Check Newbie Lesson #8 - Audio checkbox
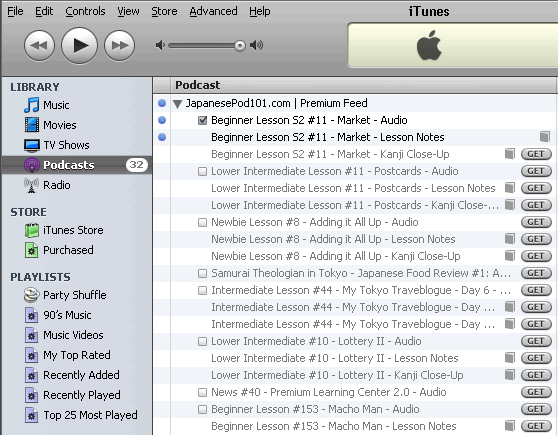 click(202, 222)
